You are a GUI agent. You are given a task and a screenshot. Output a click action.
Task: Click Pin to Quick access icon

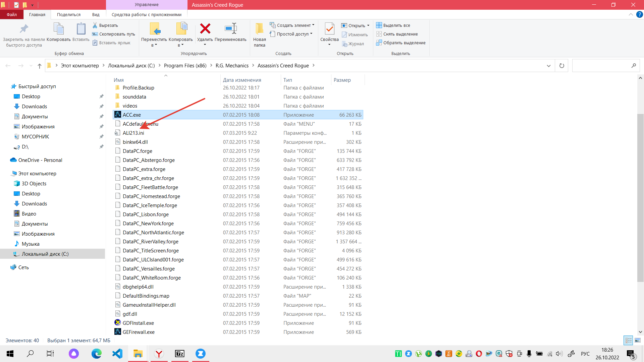(x=24, y=29)
